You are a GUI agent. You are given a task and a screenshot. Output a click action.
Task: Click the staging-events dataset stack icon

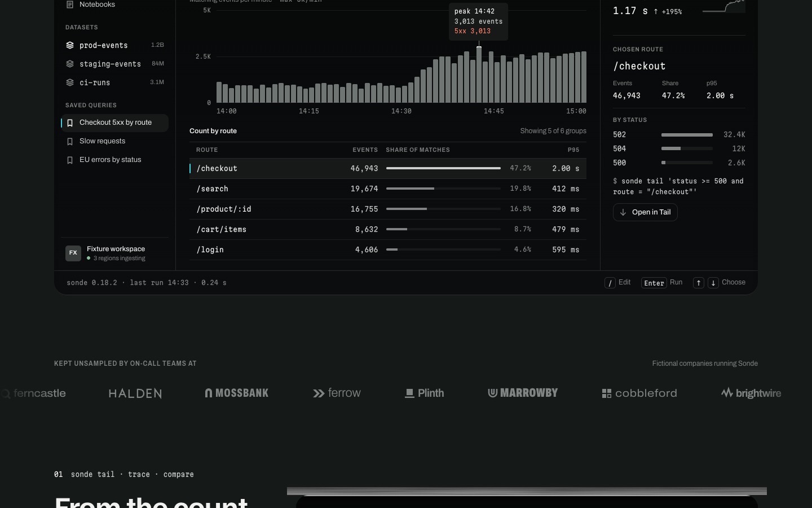pyautogui.click(x=70, y=64)
